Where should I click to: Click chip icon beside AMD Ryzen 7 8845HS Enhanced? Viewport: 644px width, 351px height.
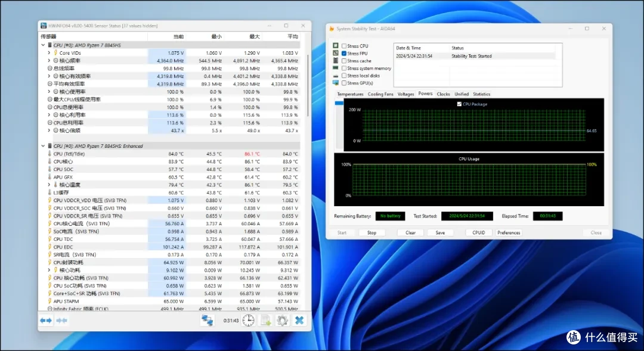click(x=49, y=146)
